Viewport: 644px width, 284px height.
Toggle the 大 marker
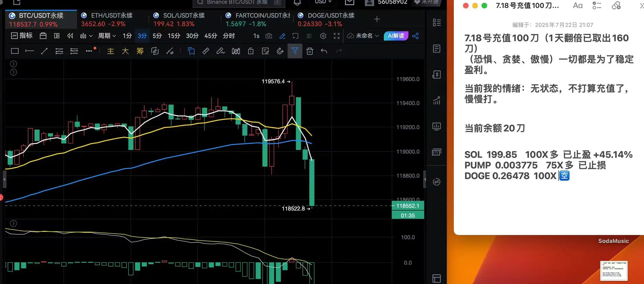coord(125,51)
